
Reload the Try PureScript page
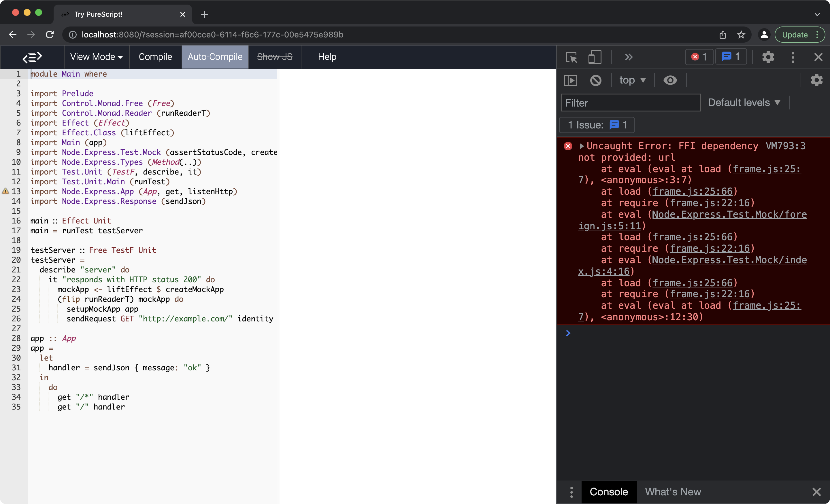[50, 35]
